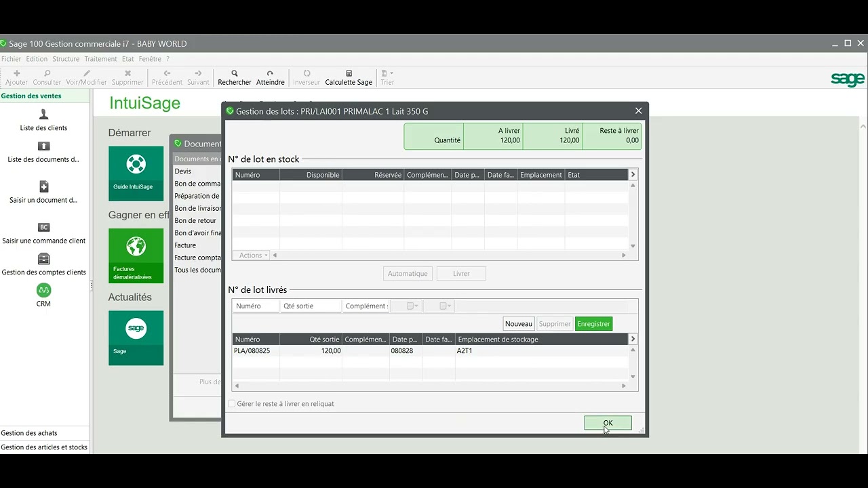Click the Livrer button
The height and width of the screenshot is (488, 868).
[461, 274]
